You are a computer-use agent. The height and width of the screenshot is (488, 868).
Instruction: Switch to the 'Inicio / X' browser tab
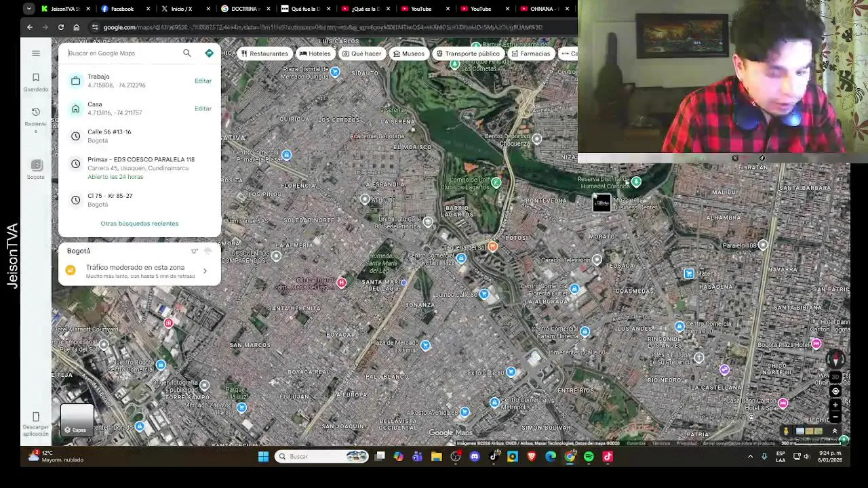click(x=186, y=9)
